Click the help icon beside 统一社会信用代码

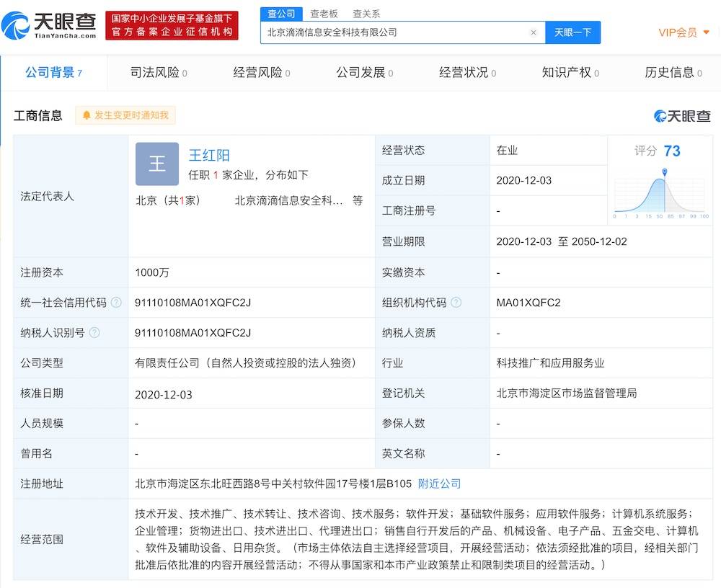tap(116, 303)
